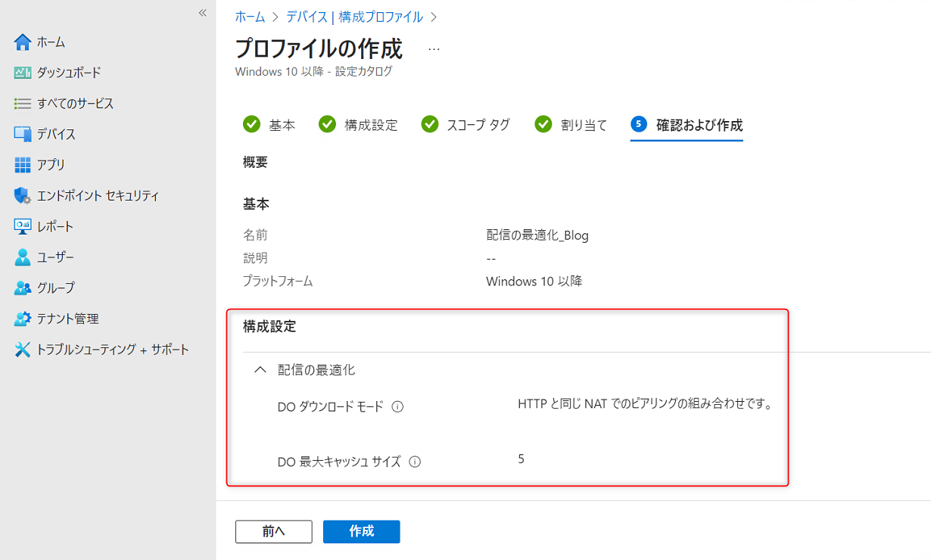This screenshot has height=560, width=931.
Task: Click info icon beside DO 最大キャッシュ サイズ
Action: (415, 462)
